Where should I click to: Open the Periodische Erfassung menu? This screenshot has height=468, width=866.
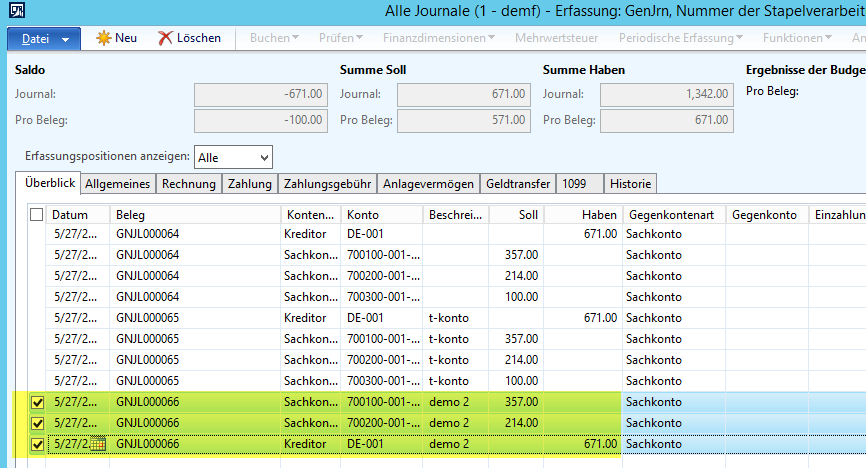[x=680, y=38]
